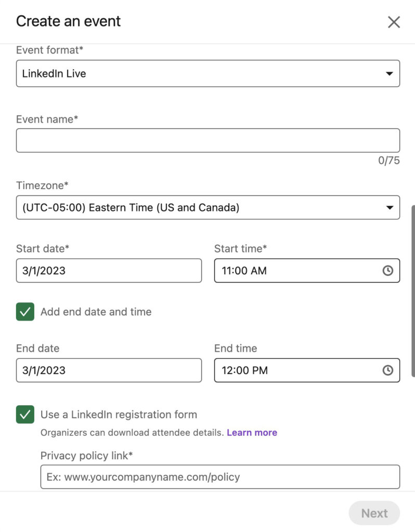
Task: Click the clock icon in End time
Action: tap(388, 370)
